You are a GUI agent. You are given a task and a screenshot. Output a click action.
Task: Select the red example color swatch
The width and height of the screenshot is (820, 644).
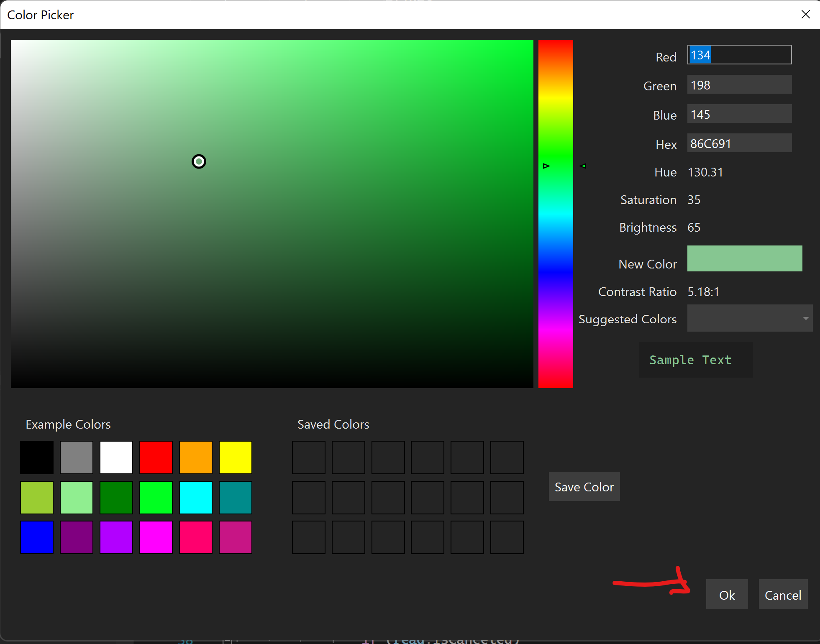[x=156, y=457]
